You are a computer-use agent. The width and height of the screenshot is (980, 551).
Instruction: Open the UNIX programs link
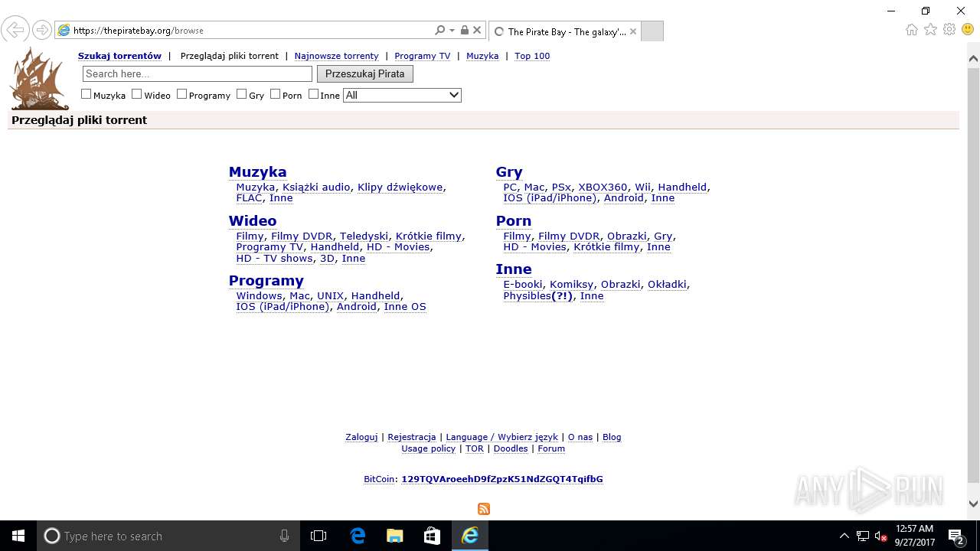click(x=330, y=295)
